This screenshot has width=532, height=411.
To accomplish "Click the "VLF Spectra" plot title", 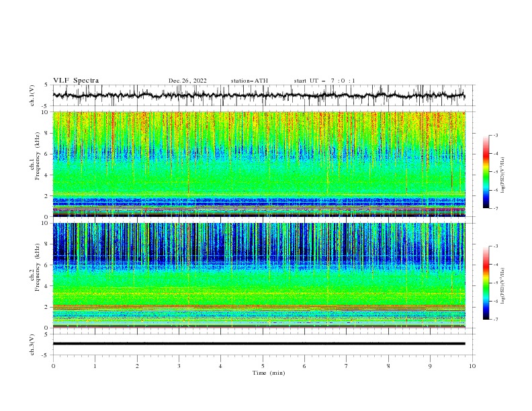I will [x=76, y=81].
